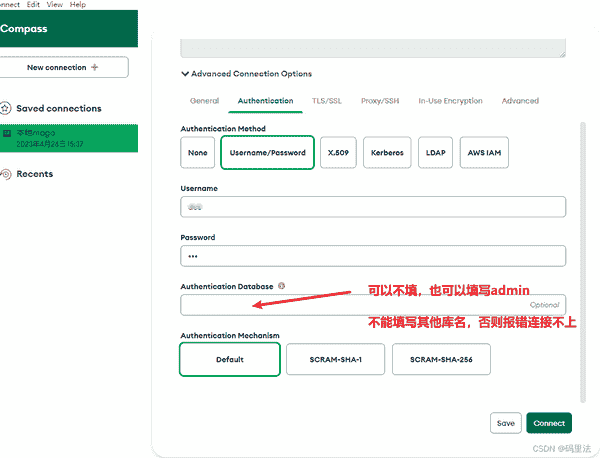Click the Save button
Screen dimensions: 600x458
click(505, 423)
